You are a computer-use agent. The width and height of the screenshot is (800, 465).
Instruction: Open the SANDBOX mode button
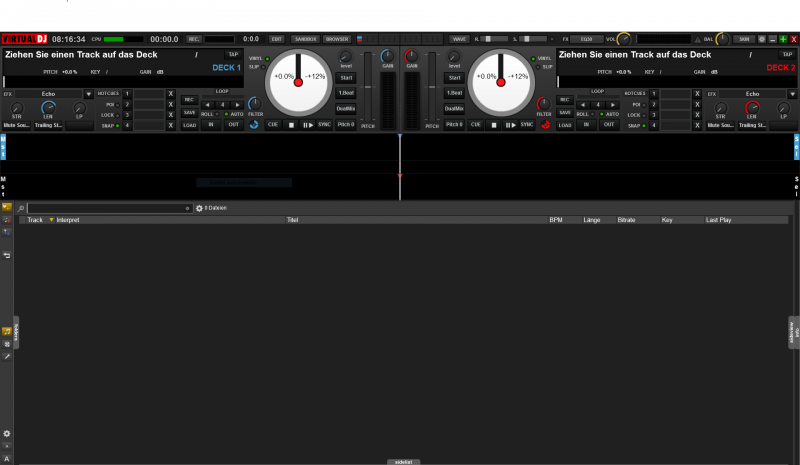306,39
